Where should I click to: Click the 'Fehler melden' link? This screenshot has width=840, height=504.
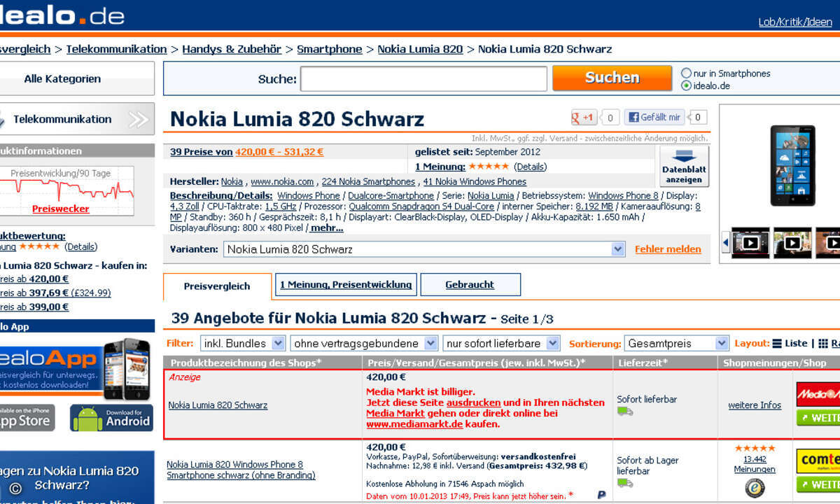point(668,249)
